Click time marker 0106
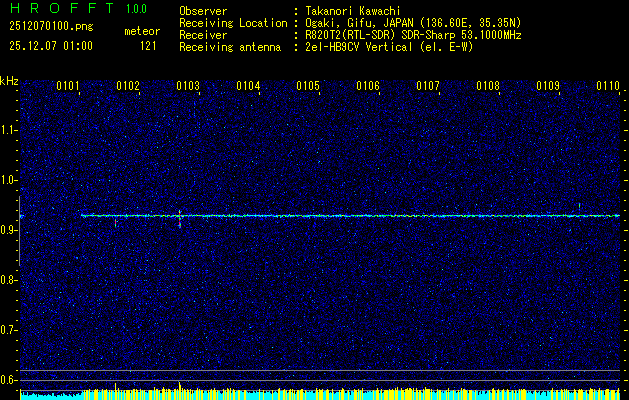 point(368,85)
